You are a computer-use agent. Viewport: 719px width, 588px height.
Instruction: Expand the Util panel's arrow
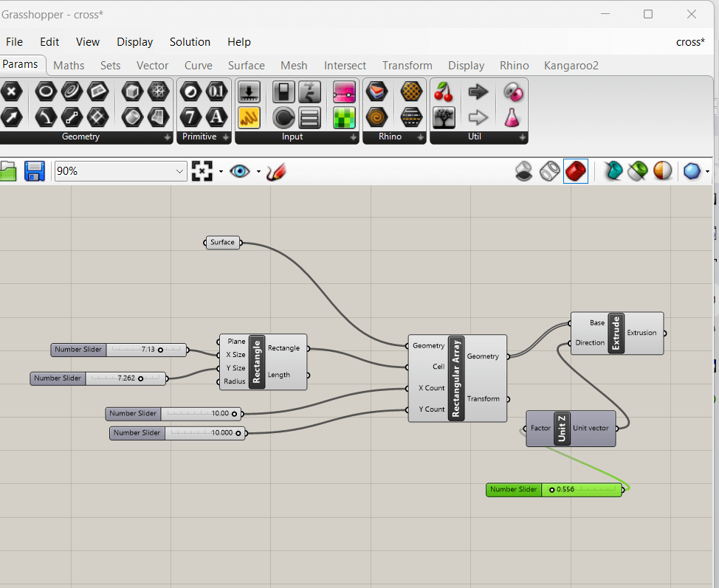(x=522, y=137)
